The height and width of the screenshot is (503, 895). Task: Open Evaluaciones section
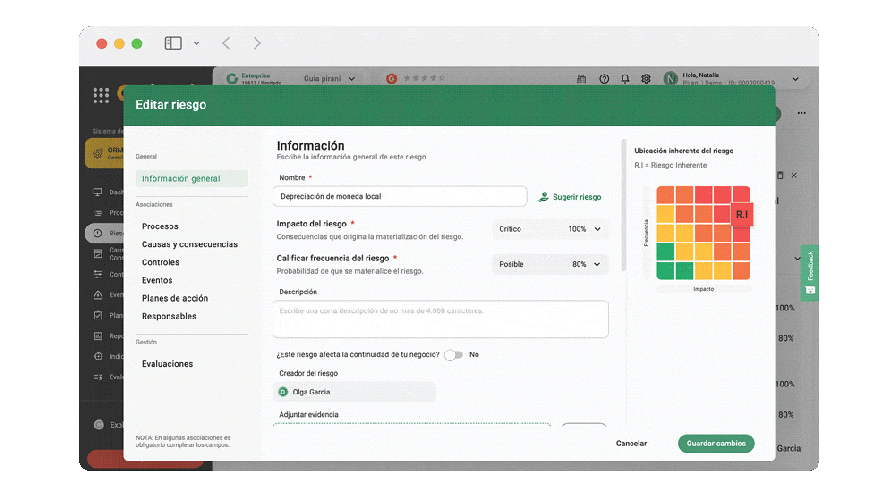pyautogui.click(x=167, y=364)
